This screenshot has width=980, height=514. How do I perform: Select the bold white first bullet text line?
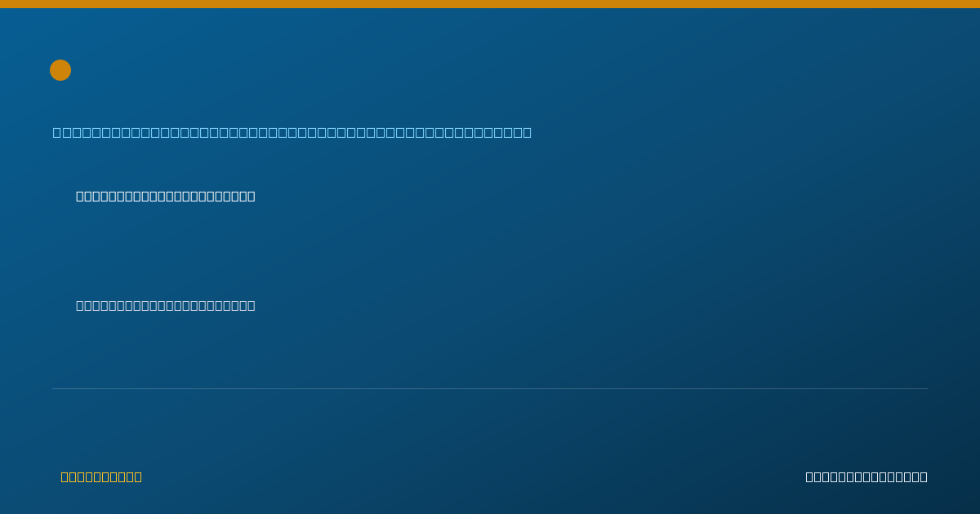(x=166, y=196)
